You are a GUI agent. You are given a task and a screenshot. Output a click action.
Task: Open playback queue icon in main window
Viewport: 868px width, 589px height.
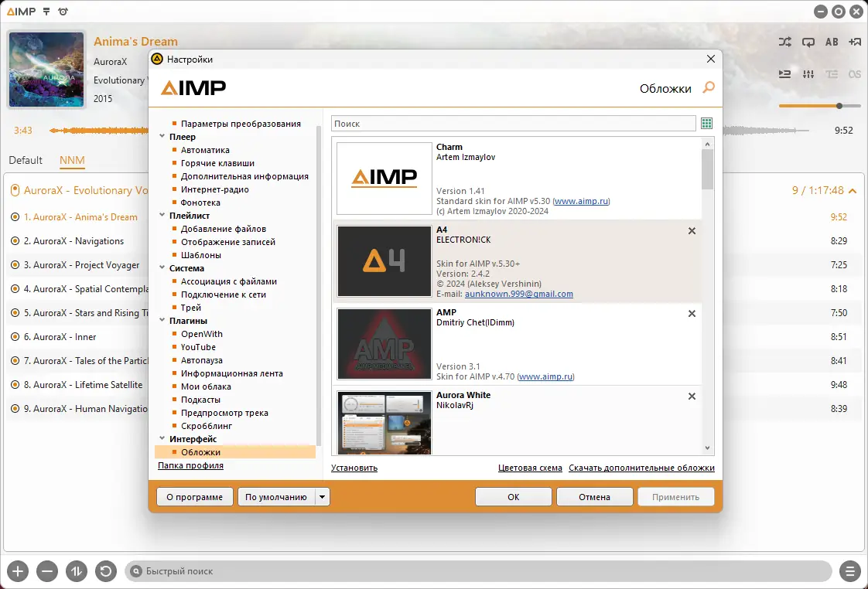[x=785, y=74]
